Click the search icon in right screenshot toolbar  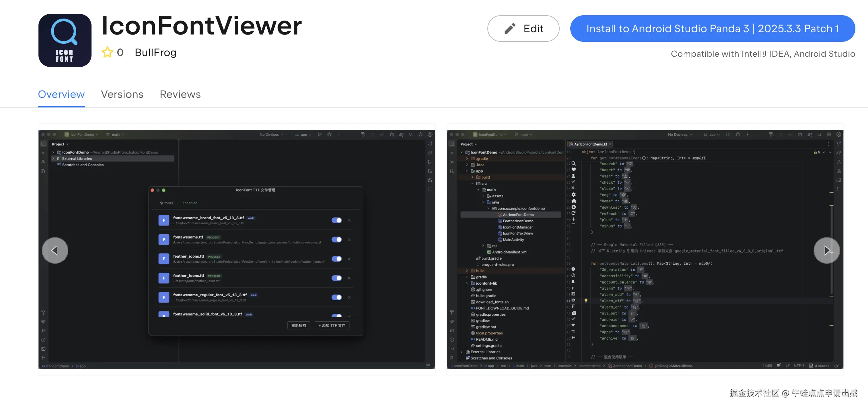(x=819, y=135)
